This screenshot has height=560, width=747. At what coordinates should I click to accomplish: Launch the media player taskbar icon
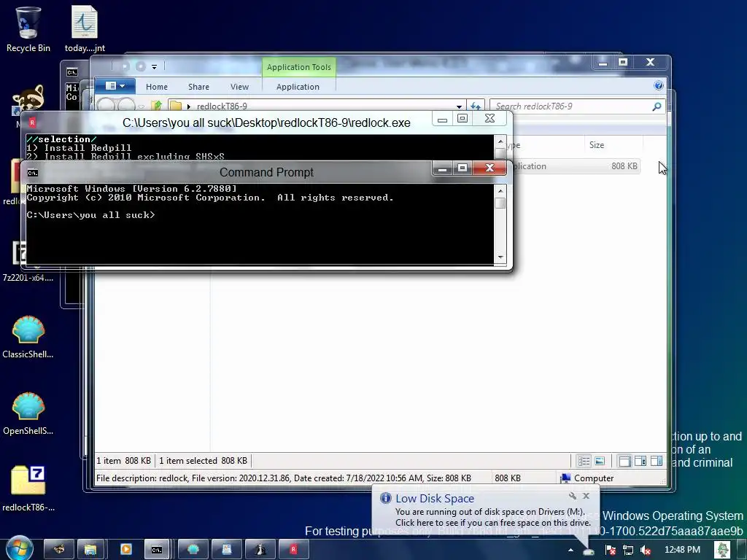[x=125, y=550]
